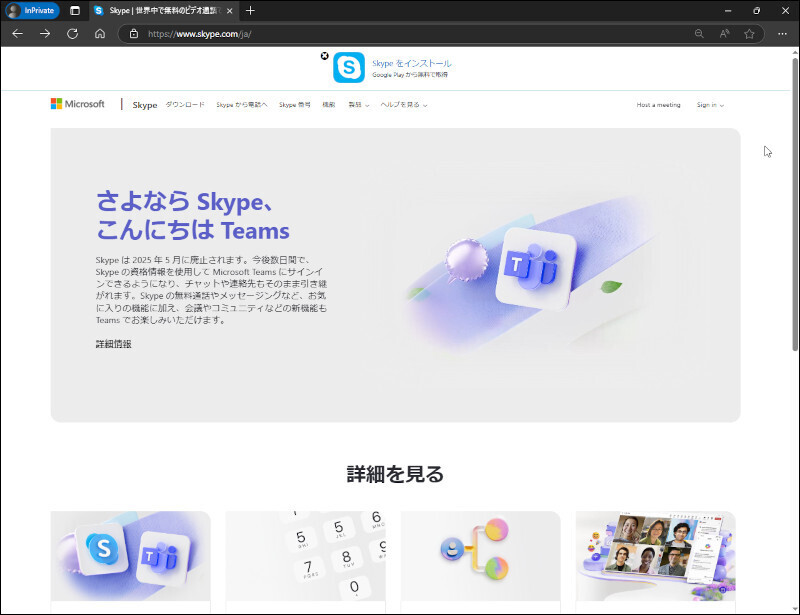This screenshot has height=615, width=800.
Task: Click the さよなら Skype、こんにちは Teams heading
Action: (193, 216)
